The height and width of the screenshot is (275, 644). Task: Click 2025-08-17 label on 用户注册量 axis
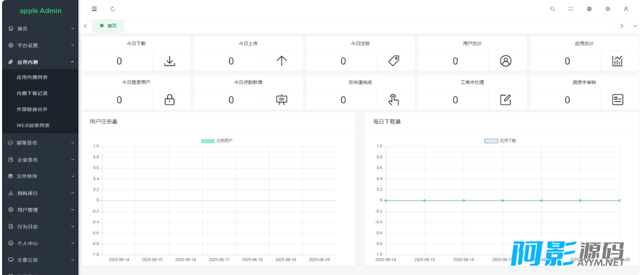(219, 260)
